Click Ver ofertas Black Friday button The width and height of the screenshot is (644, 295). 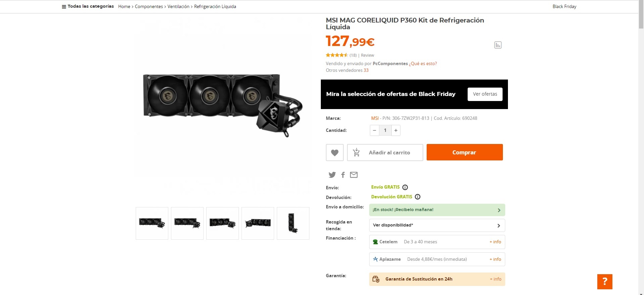[x=485, y=94]
